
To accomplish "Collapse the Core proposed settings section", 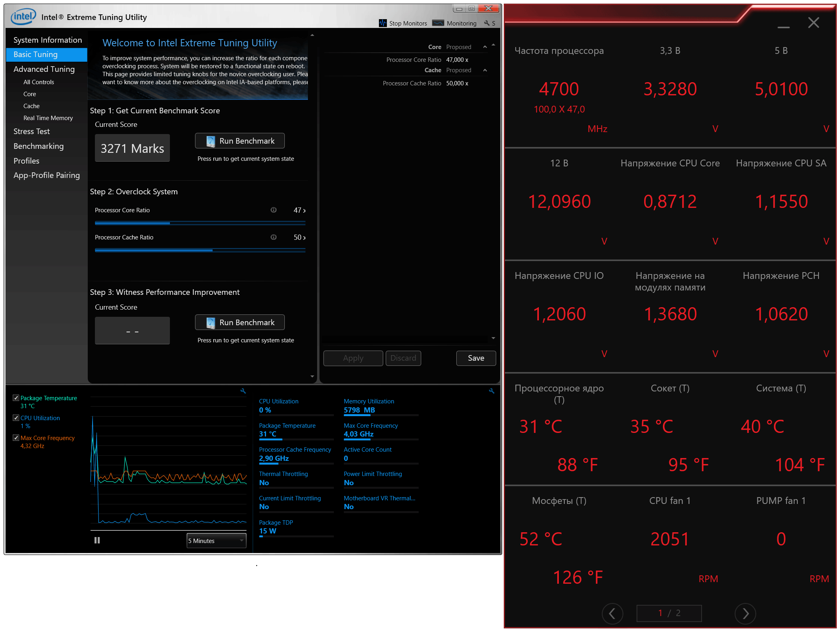I will click(485, 47).
